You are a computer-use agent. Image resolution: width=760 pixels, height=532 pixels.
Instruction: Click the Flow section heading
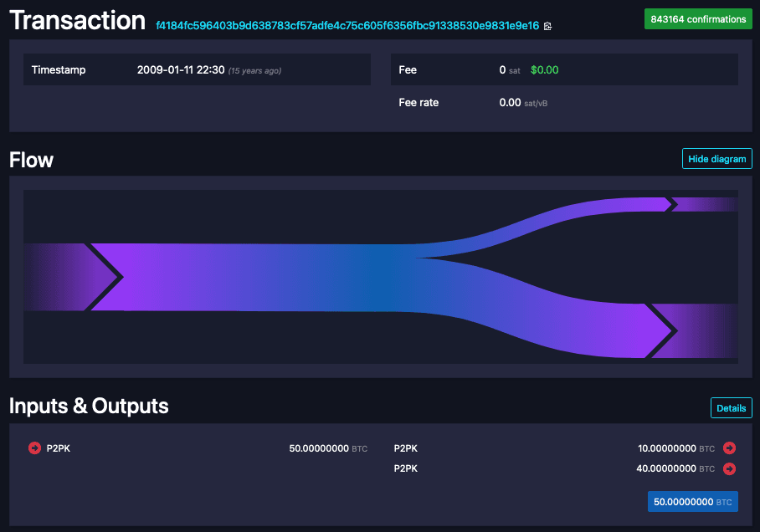click(32, 160)
